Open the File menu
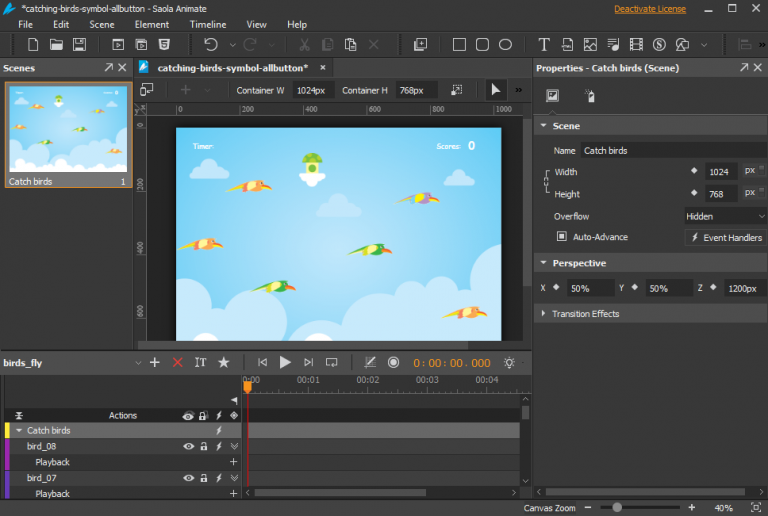The image size is (768, 516). (25, 24)
